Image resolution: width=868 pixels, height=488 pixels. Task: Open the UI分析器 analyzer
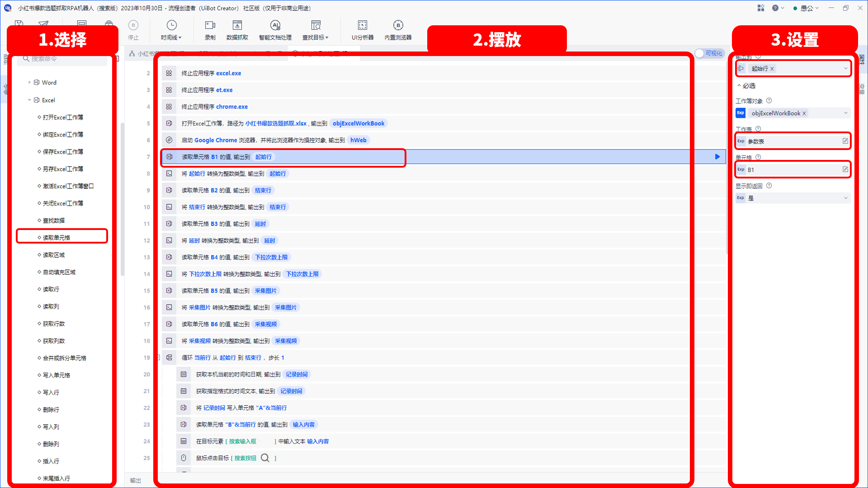363,30
